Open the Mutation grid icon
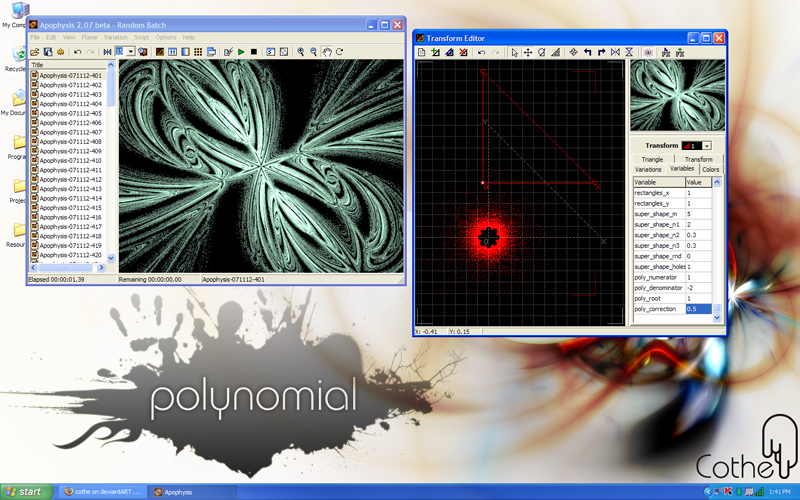The height and width of the screenshot is (500, 800). [198, 52]
